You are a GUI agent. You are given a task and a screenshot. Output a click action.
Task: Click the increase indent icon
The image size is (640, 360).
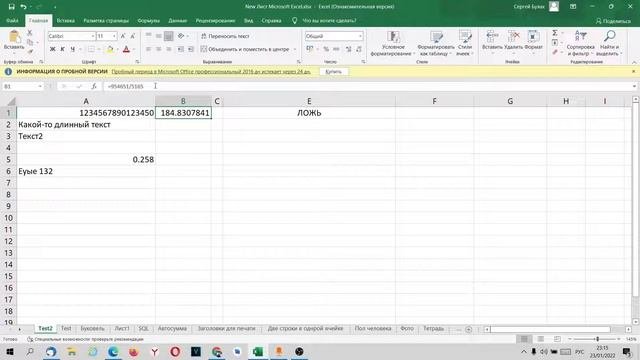(191, 49)
